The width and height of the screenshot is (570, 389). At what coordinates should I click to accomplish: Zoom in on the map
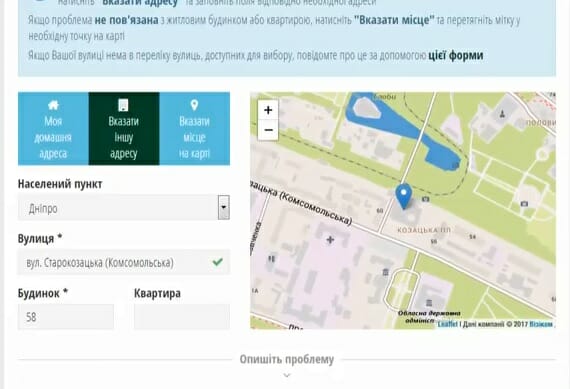(x=268, y=110)
